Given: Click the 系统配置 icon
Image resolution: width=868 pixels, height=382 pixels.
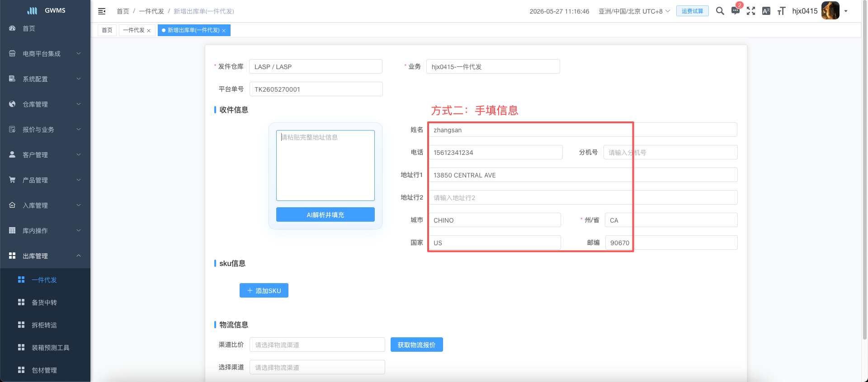Looking at the screenshot, I should click(x=12, y=79).
